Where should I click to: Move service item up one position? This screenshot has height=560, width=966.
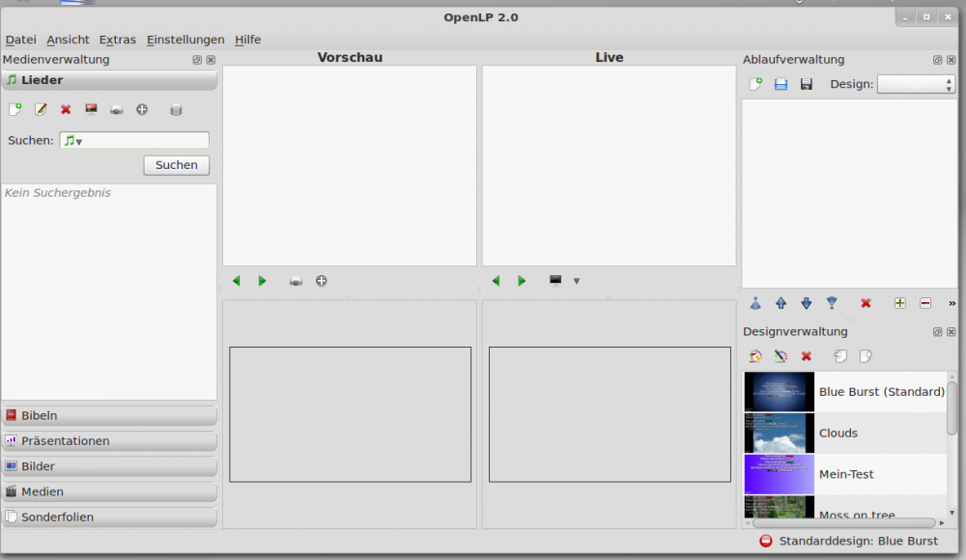[781, 303]
